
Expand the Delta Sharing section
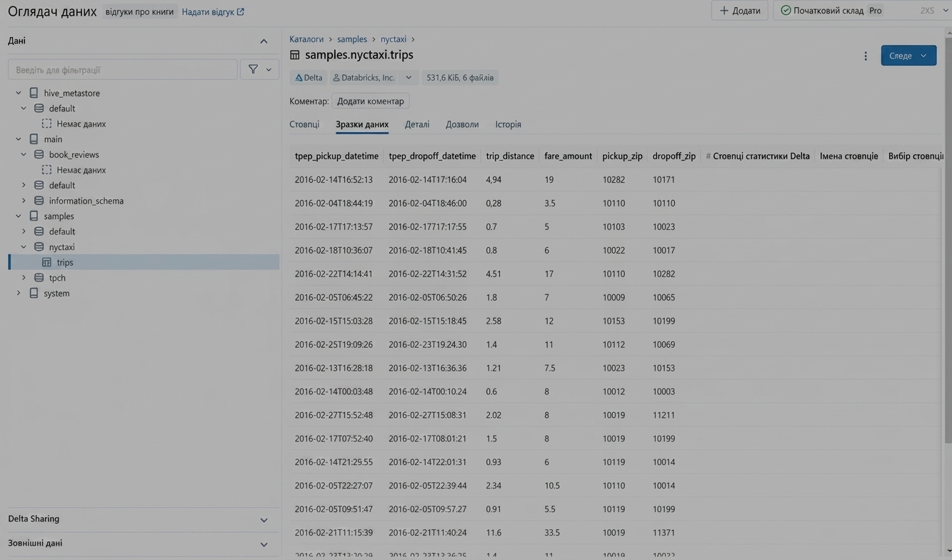[264, 519]
